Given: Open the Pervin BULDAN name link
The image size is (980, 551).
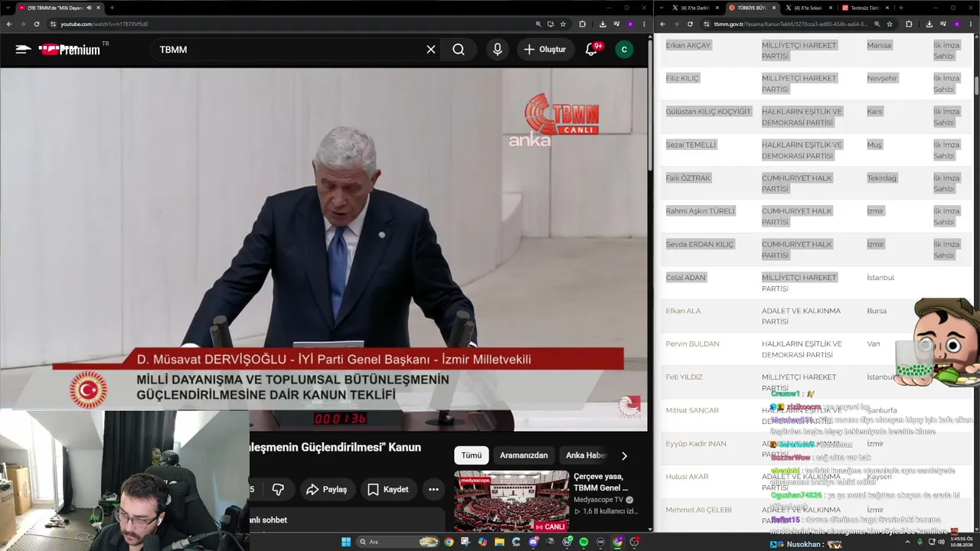Looking at the screenshot, I should point(692,344).
